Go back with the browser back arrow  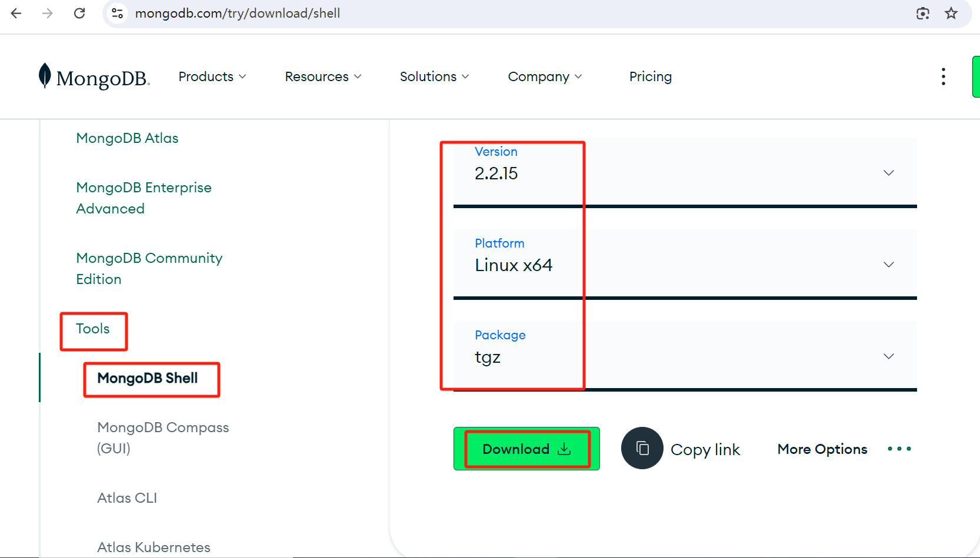coord(16,13)
